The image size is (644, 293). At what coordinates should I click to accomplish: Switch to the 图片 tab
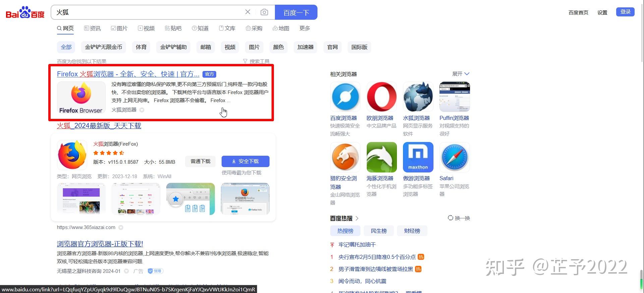(119, 28)
